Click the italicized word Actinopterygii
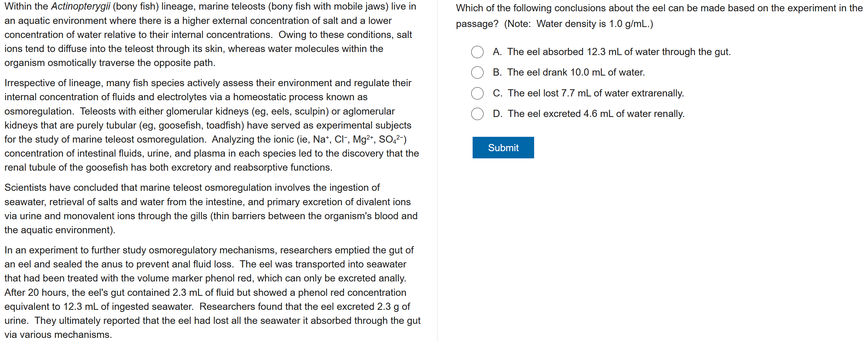The height and width of the screenshot is (342, 868). [81, 6]
